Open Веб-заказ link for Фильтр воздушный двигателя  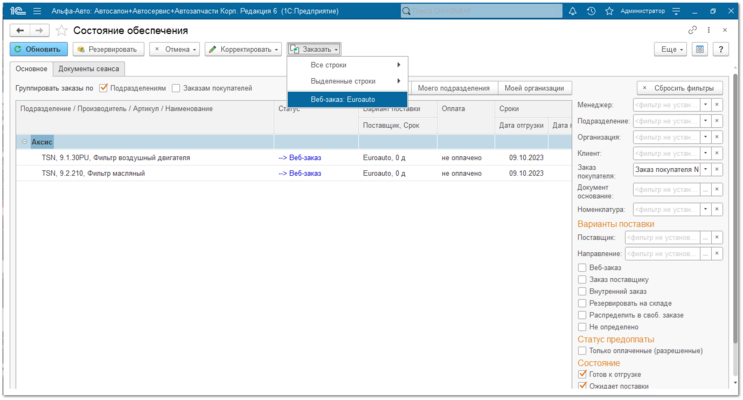(x=300, y=158)
